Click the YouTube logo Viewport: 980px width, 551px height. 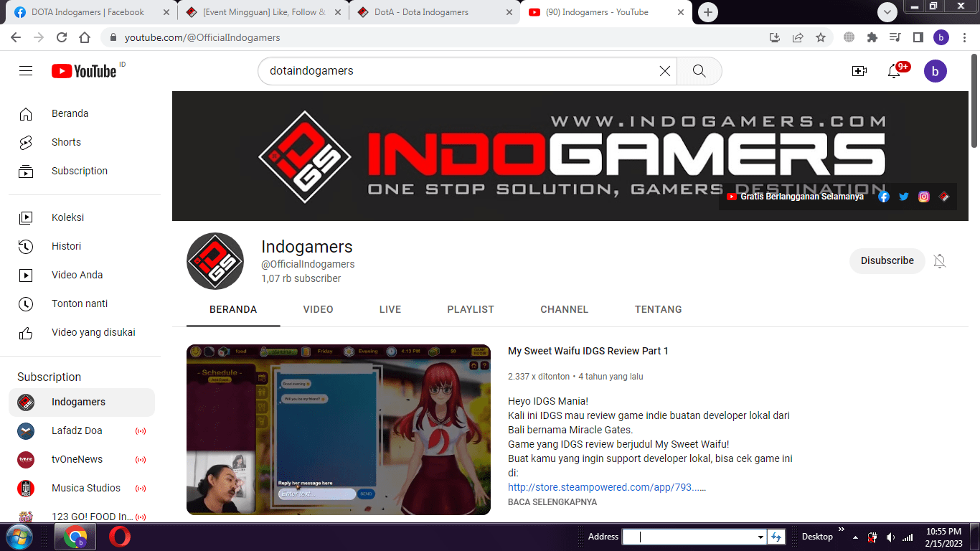coord(84,71)
